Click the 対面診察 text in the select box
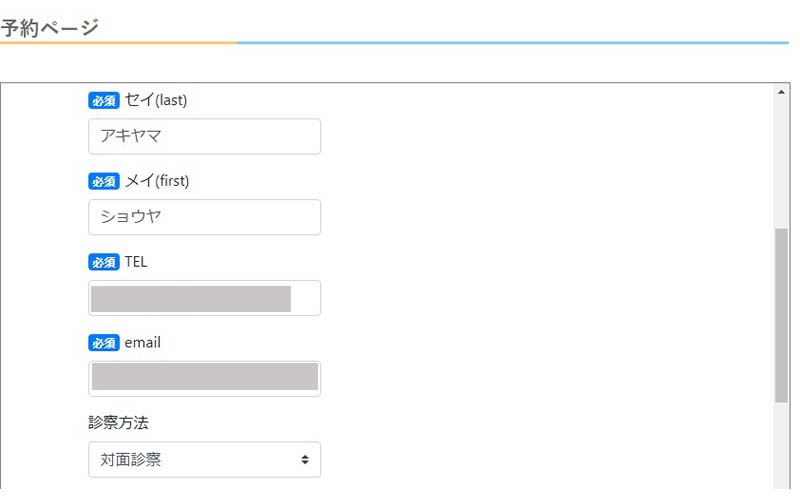Viewport: 800px width, 500px height. pyautogui.click(x=131, y=460)
